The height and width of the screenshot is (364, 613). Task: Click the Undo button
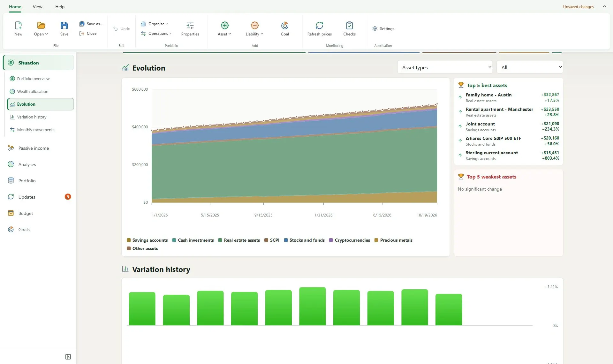[x=122, y=29]
